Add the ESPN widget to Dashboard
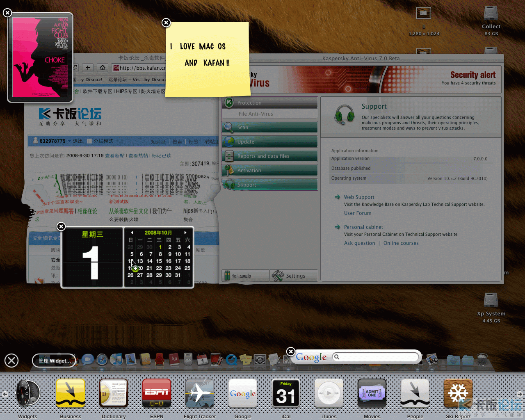 157,393
